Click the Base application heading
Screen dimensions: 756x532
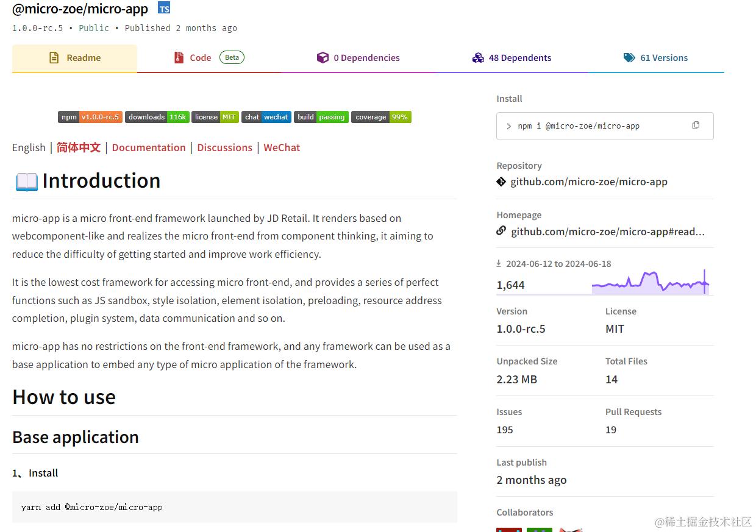pyautogui.click(x=76, y=437)
